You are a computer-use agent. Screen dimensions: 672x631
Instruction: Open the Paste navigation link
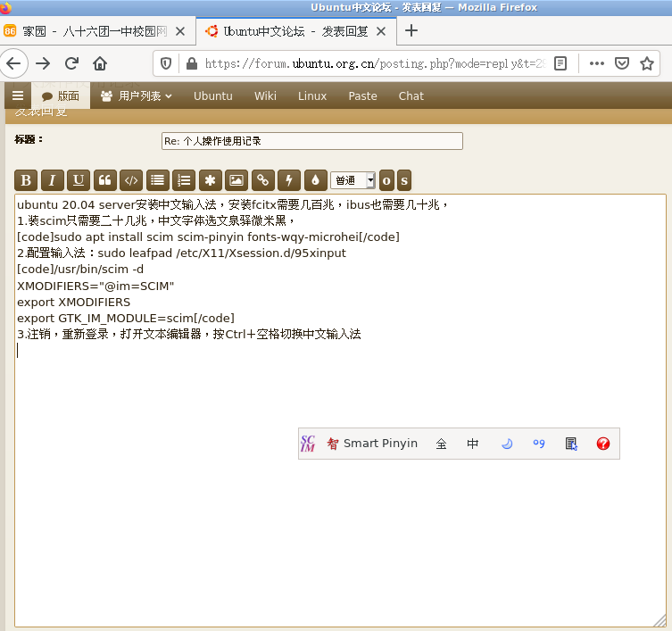[x=362, y=96]
